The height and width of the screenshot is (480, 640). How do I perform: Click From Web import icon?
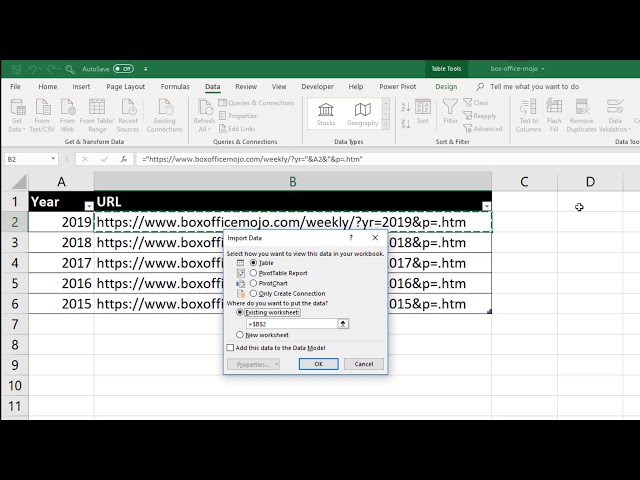pos(67,116)
